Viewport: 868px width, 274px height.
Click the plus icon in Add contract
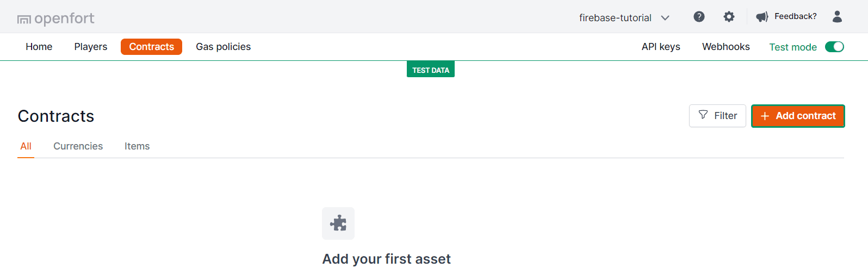(x=765, y=116)
